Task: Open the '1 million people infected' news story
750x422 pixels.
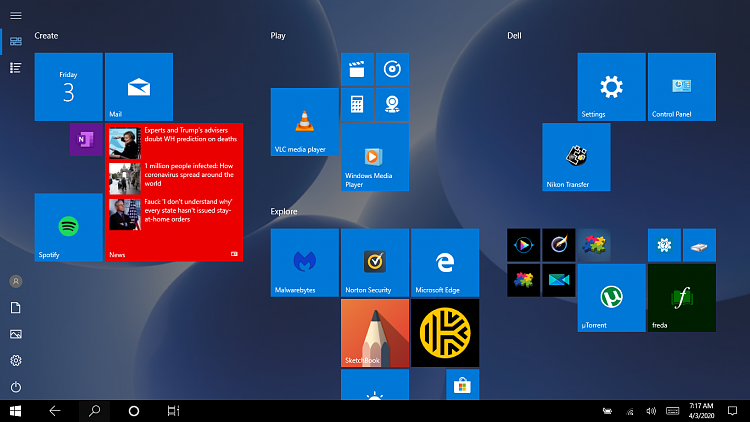Action: (189, 175)
